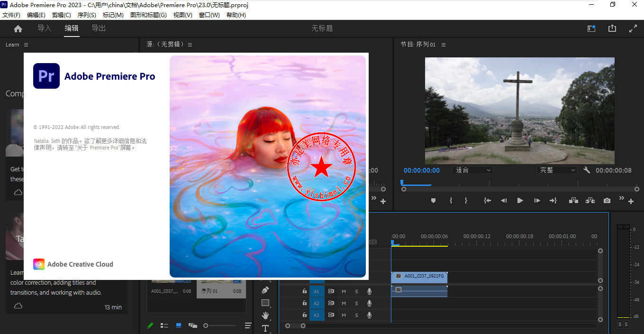Solo the right audio meter channel
This screenshot has width=644, height=334.
coord(626,325)
